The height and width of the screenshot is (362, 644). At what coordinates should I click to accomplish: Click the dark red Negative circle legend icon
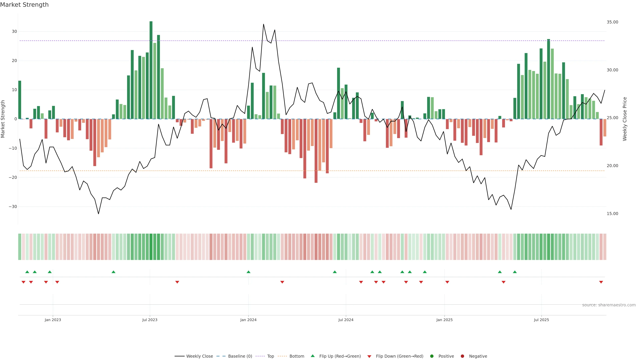coord(462,356)
